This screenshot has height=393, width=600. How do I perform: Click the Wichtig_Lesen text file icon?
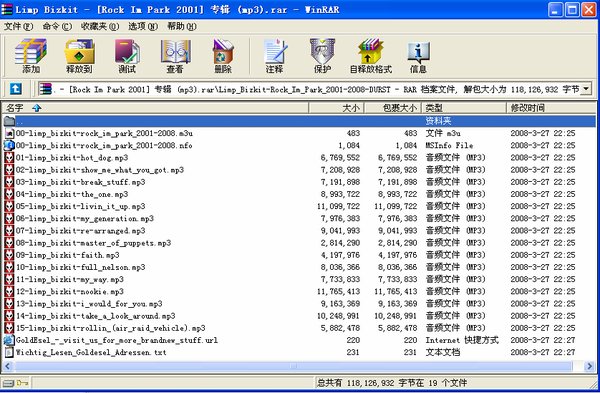point(9,352)
